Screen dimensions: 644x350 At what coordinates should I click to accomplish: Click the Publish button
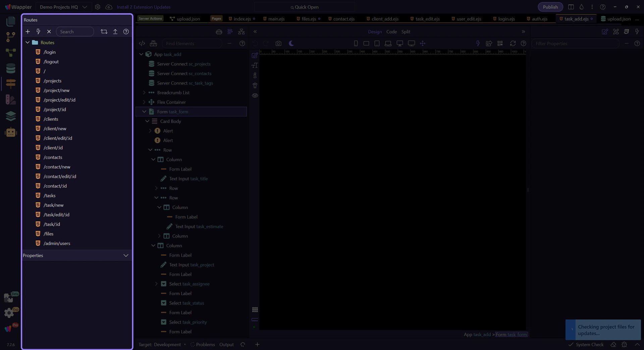[550, 7]
